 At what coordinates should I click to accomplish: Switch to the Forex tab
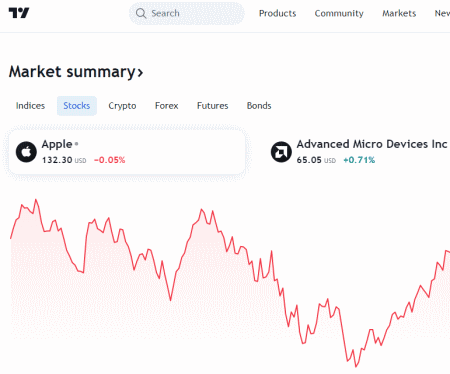click(x=166, y=106)
